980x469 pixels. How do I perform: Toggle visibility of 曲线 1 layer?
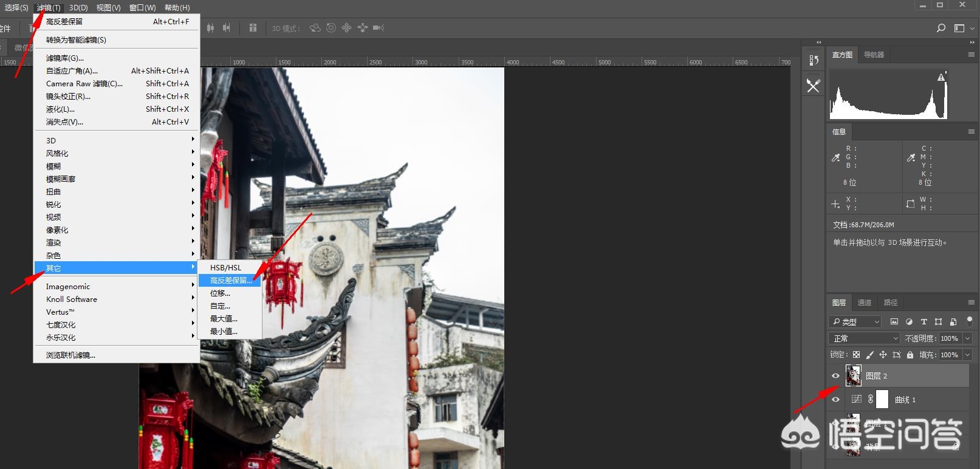coord(836,399)
